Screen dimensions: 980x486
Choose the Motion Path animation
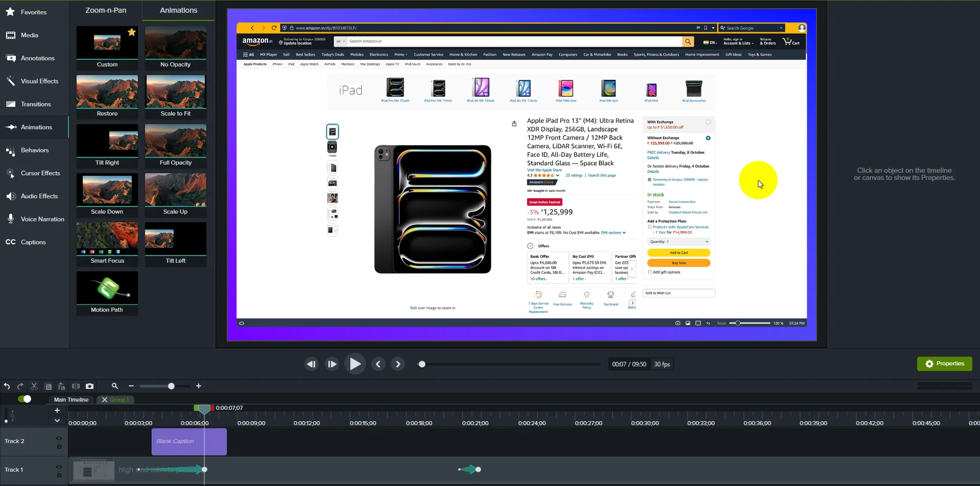tap(107, 293)
